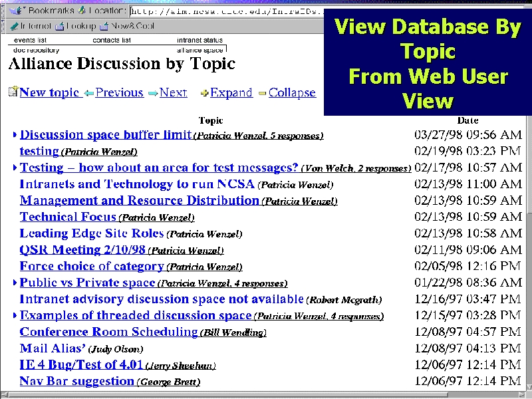This screenshot has height=399, width=532.
Task: Open Force choice of category topic
Action: [92, 266]
